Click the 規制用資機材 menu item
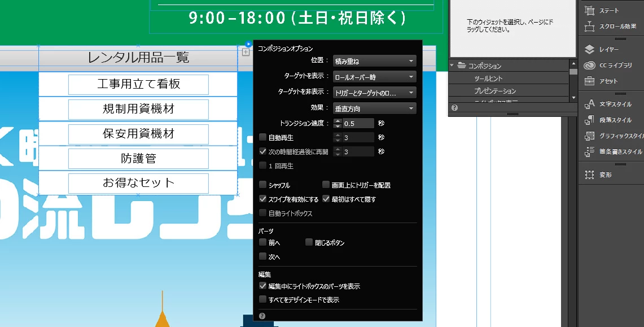The image size is (644, 327). pyautogui.click(x=138, y=109)
